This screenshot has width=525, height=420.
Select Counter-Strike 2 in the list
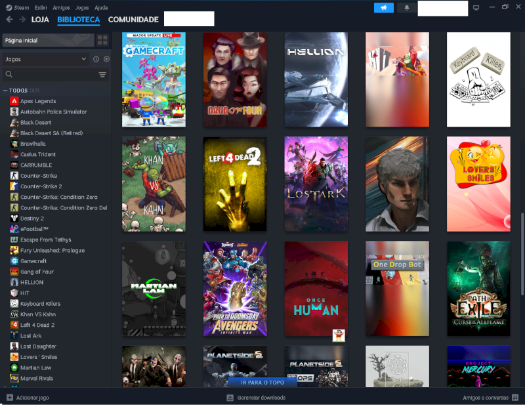tap(41, 186)
